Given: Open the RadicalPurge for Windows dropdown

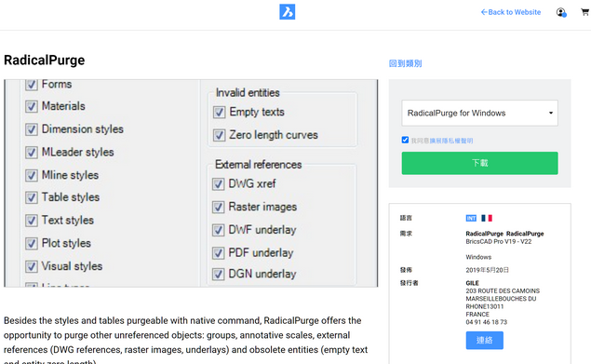Looking at the screenshot, I should 480,114.
